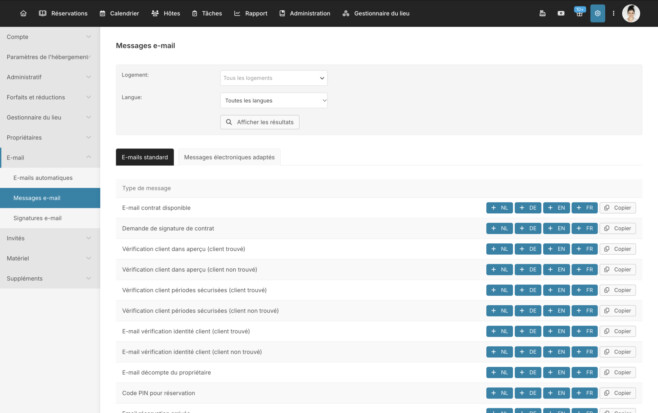Add DE version for E-mail contrat disponible
The height and width of the screenshot is (413, 658).
528,208
